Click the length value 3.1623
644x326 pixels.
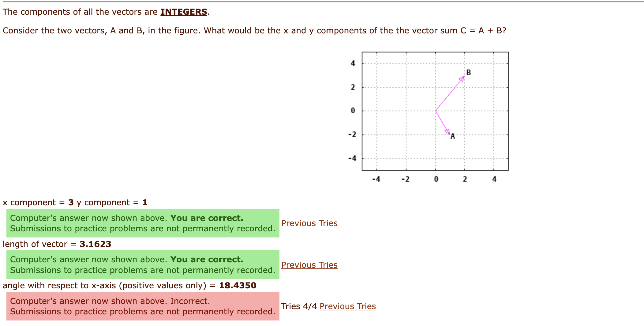[95, 244]
